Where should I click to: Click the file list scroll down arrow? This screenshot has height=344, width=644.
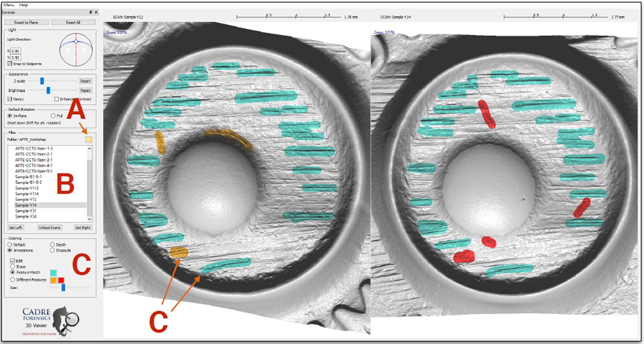pyautogui.click(x=89, y=219)
